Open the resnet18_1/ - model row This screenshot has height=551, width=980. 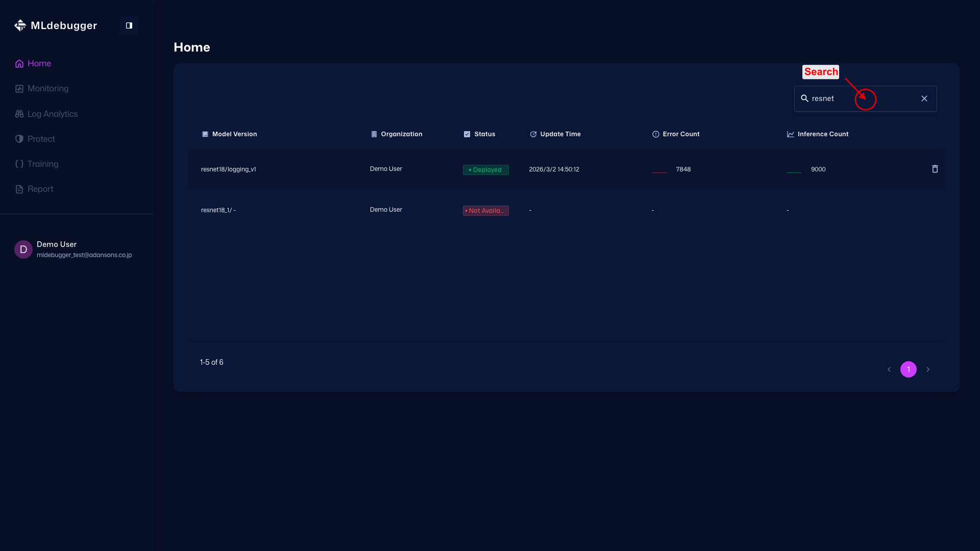tap(218, 210)
